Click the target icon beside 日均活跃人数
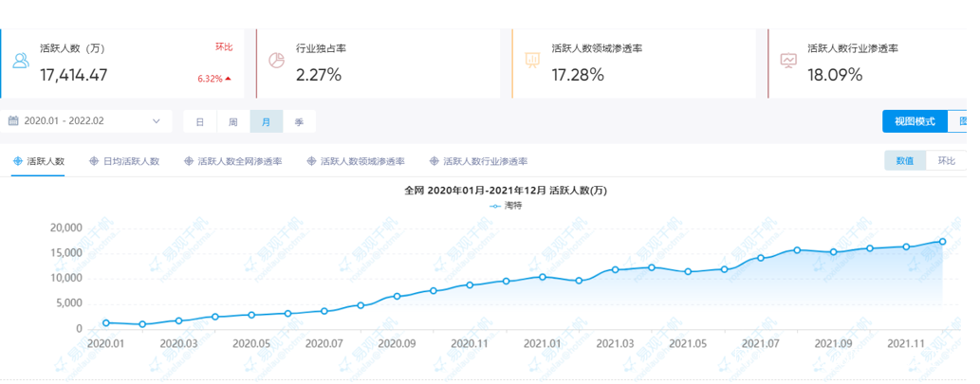The width and height of the screenshot is (980, 384). coord(94,161)
